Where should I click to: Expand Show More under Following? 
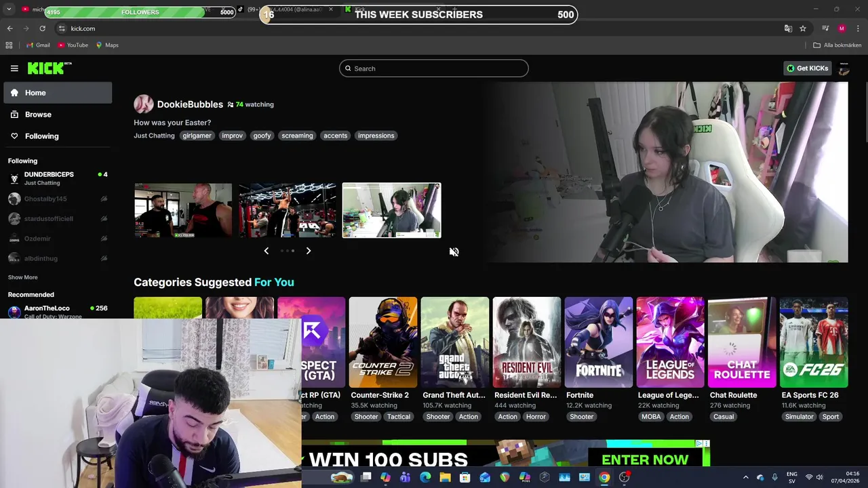coord(22,277)
